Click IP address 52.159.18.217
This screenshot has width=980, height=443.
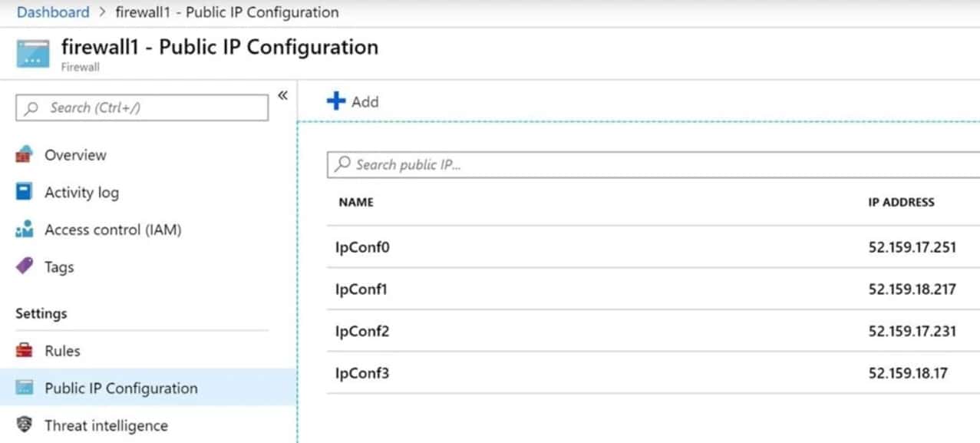click(912, 289)
